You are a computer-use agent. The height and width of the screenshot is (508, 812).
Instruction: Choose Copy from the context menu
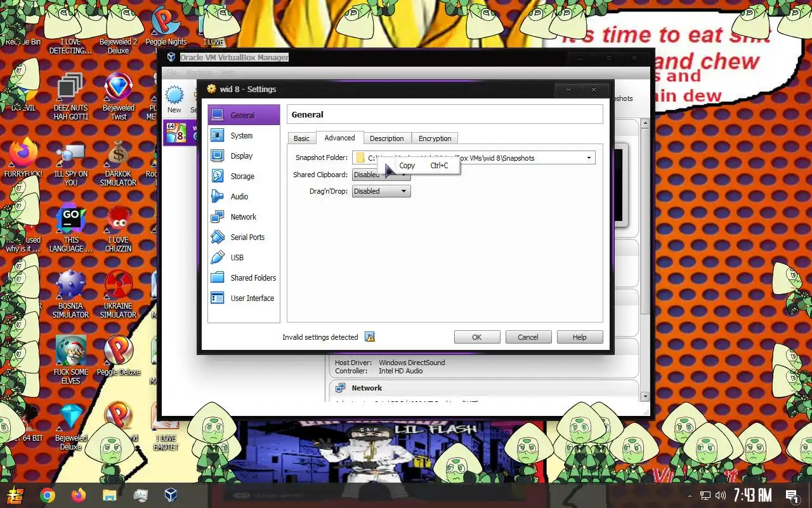[419, 166]
